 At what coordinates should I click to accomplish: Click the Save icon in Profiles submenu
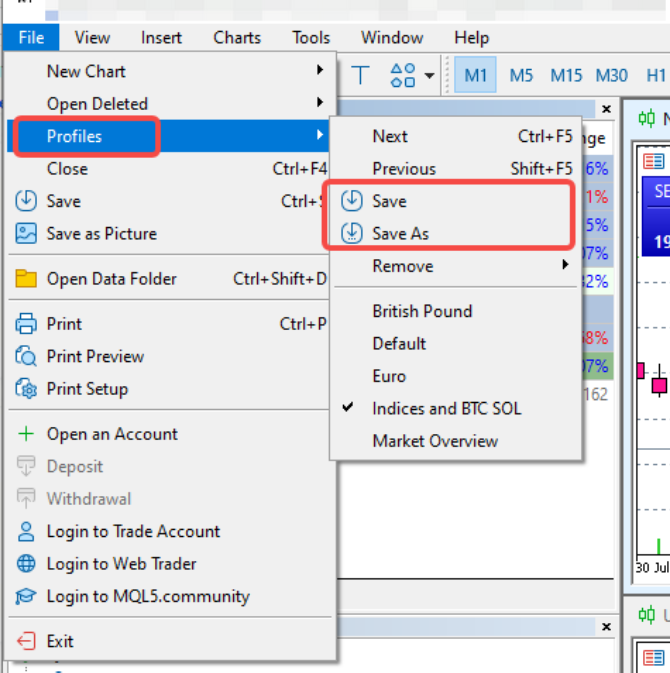tap(352, 201)
